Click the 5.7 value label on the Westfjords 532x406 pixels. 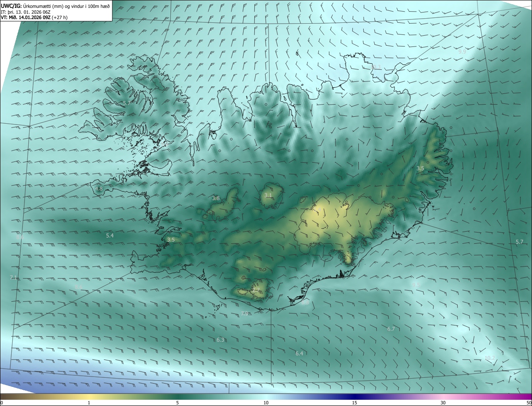[x=127, y=103]
